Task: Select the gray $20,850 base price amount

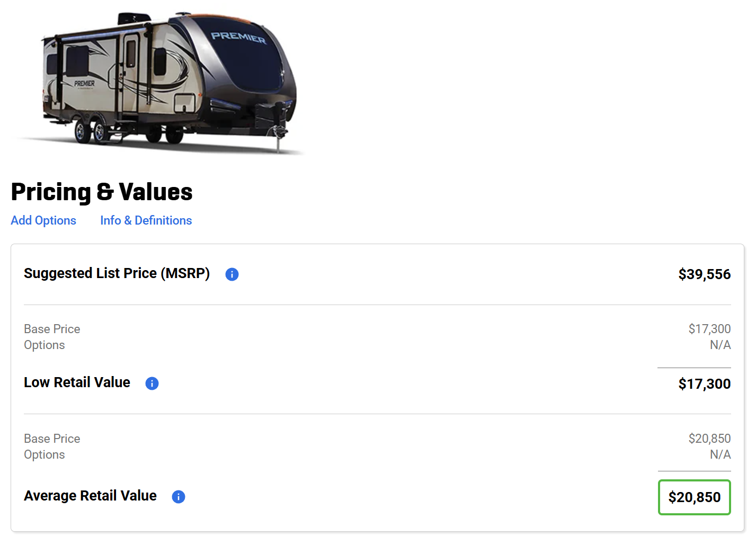Action: (709, 439)
